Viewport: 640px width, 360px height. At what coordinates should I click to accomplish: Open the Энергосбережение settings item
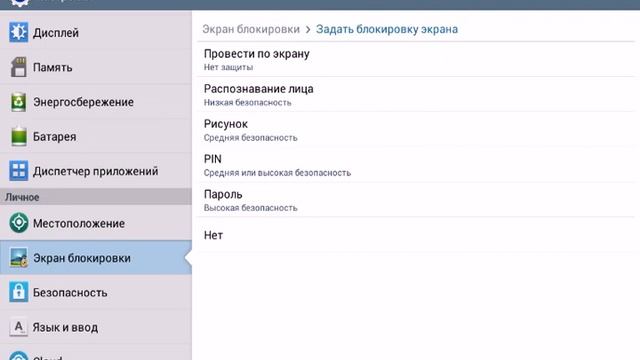coord(96,102)
